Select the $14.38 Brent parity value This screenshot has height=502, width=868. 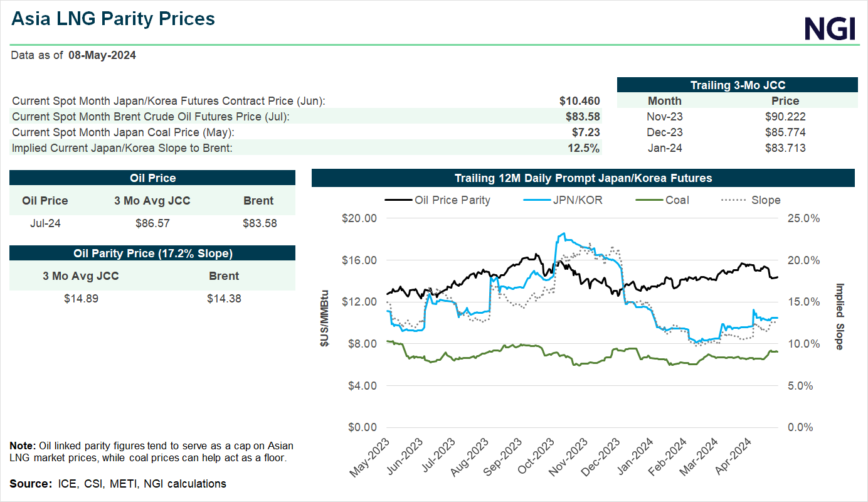click(224, 298)
